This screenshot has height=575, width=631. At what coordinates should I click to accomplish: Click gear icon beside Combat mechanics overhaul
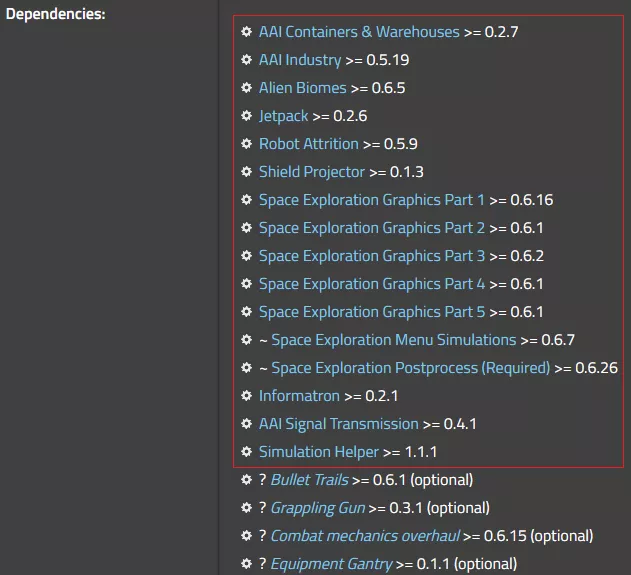tap(246, 536)
